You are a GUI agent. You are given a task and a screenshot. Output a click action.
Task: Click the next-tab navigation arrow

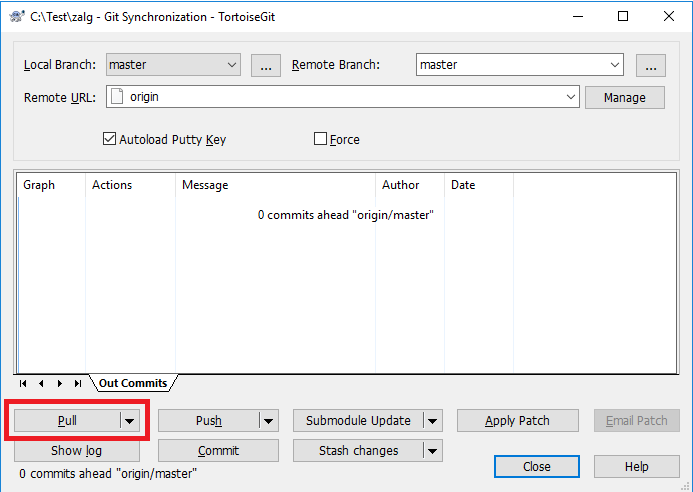click(59, 383)
